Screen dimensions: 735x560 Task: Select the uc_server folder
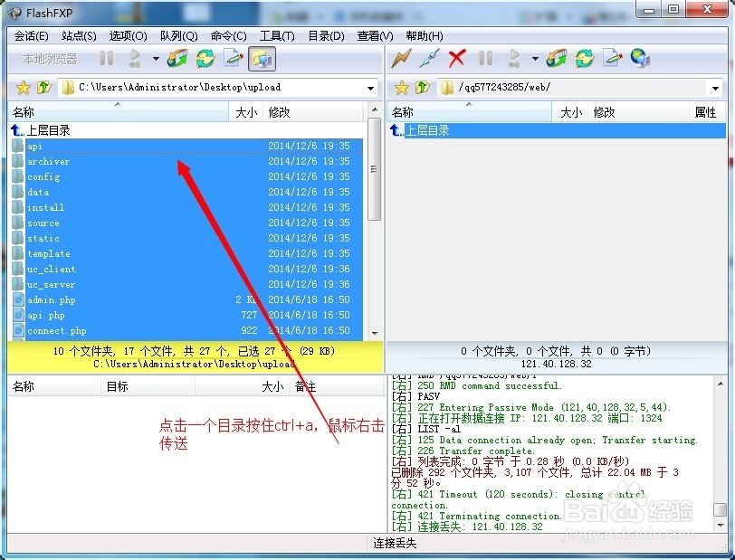(x=186, y=285)
